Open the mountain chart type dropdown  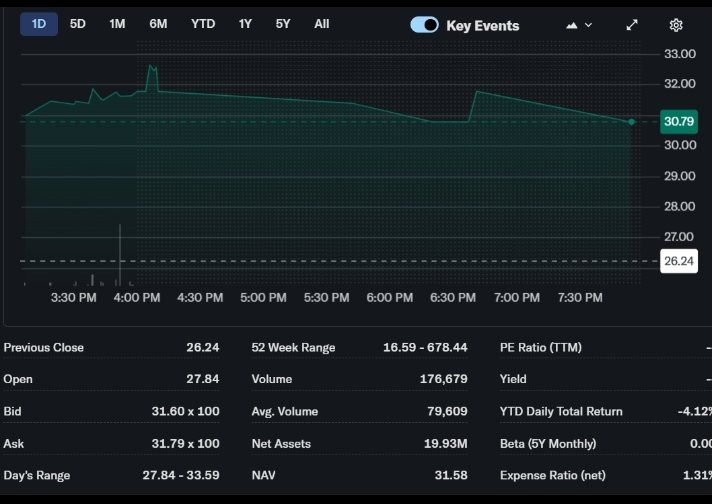579,25
